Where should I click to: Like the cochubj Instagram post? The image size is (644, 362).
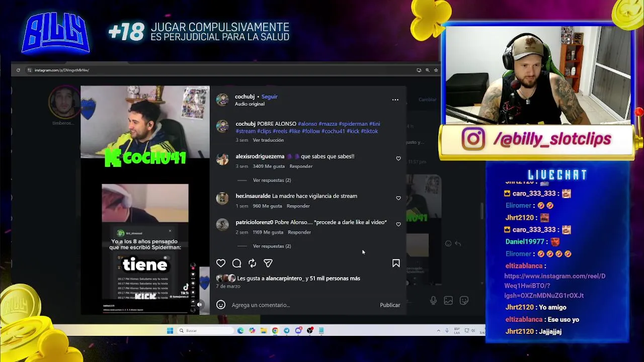pyautogui.click(x=221, y=263)
